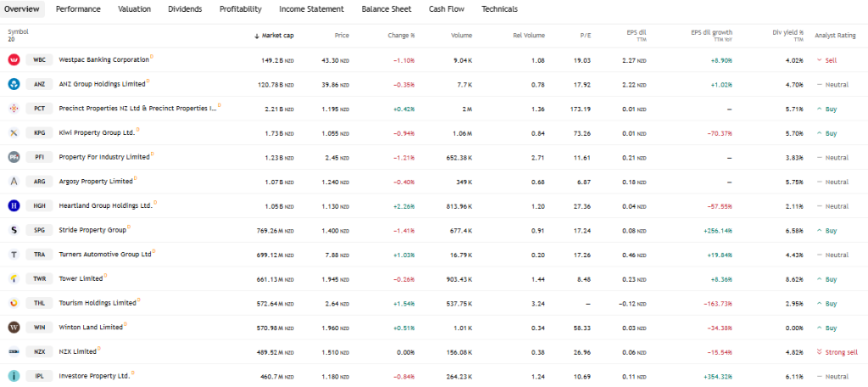Click the 173.19 P/E value
Image resolution: width=868 pixels, height=387 pixels.
pos(580,109)
